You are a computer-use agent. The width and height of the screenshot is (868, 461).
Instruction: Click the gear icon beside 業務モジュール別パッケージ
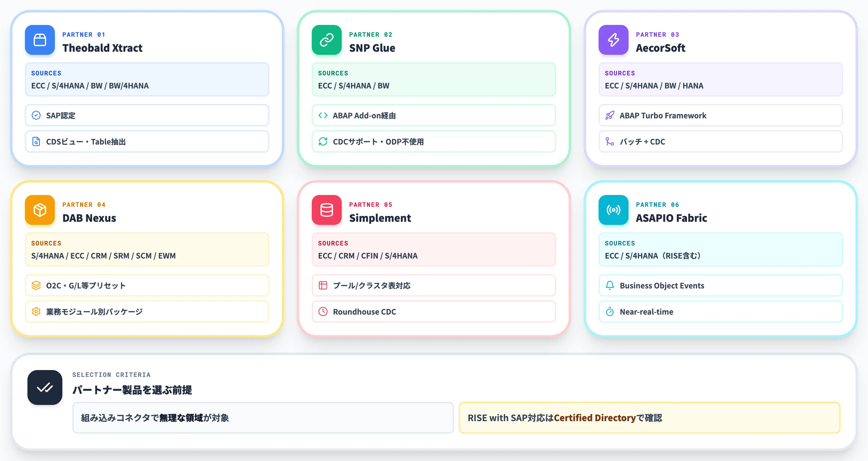36,311
